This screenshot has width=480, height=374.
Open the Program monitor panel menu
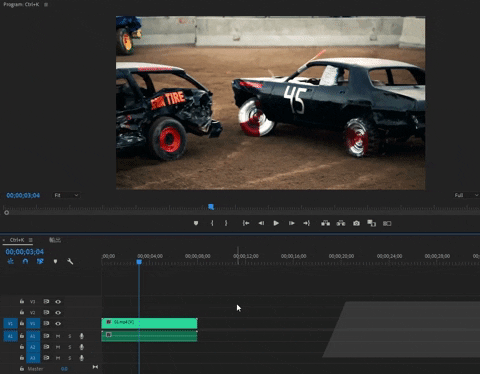(46, 5)
